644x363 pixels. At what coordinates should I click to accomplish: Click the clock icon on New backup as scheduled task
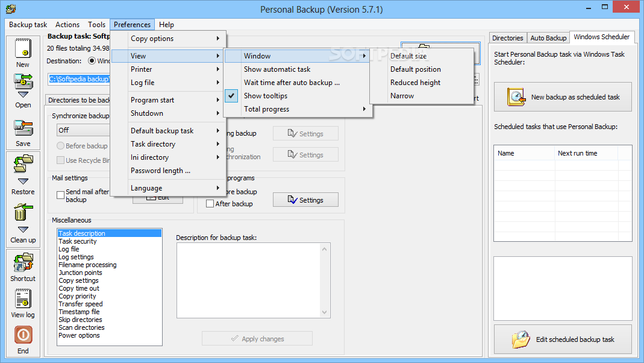516,97
